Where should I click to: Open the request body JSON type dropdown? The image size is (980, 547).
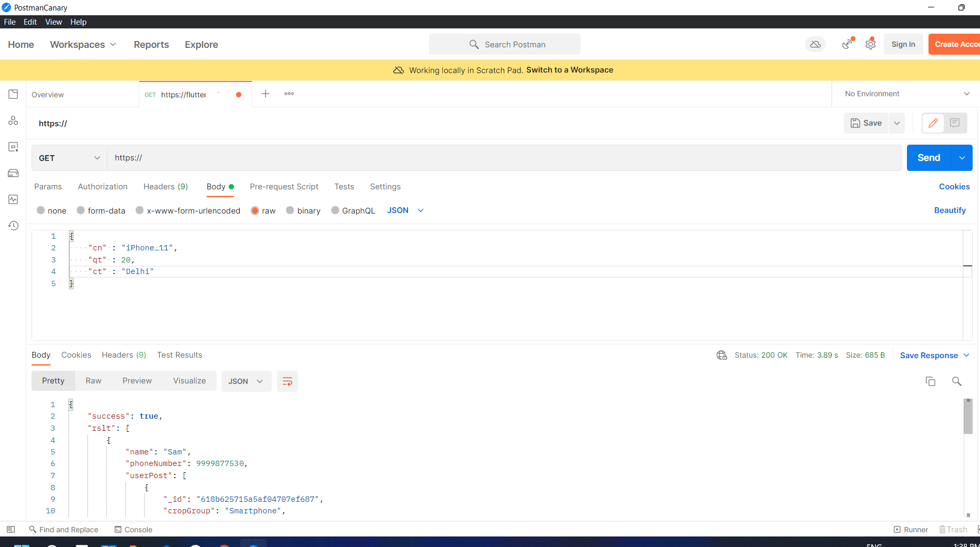coord(405,210)
